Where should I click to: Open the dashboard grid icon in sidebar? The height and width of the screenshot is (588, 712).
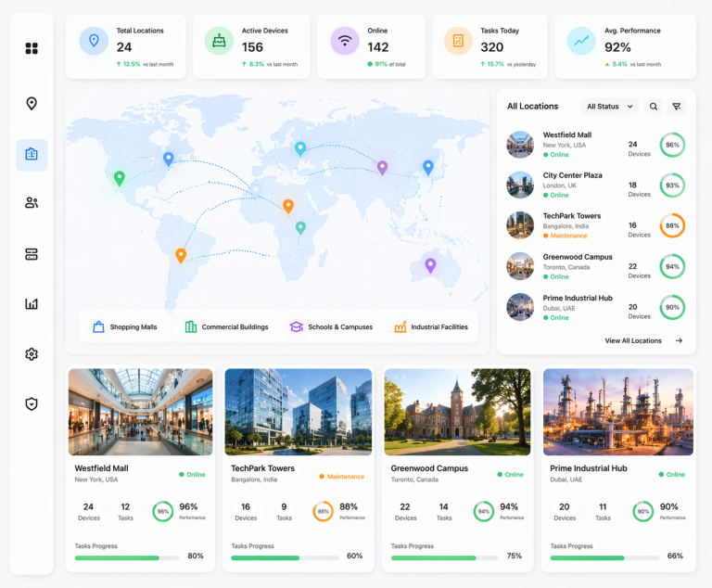[x=32, y=48]
